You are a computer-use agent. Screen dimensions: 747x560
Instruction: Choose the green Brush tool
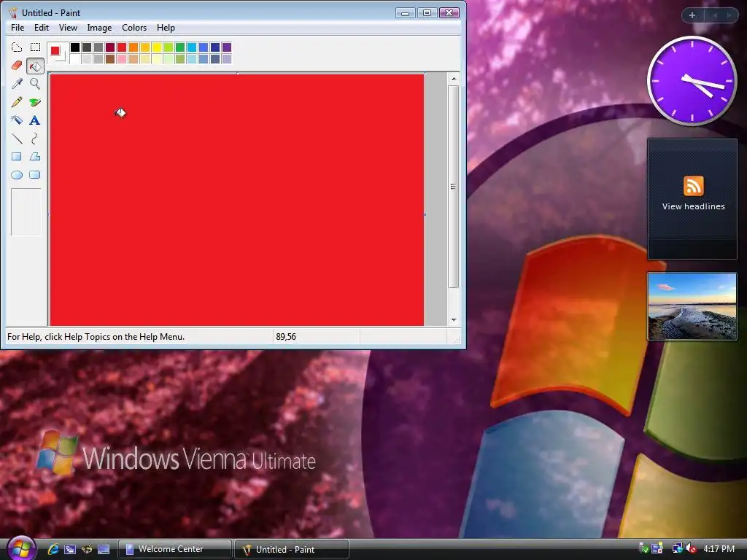35,102
